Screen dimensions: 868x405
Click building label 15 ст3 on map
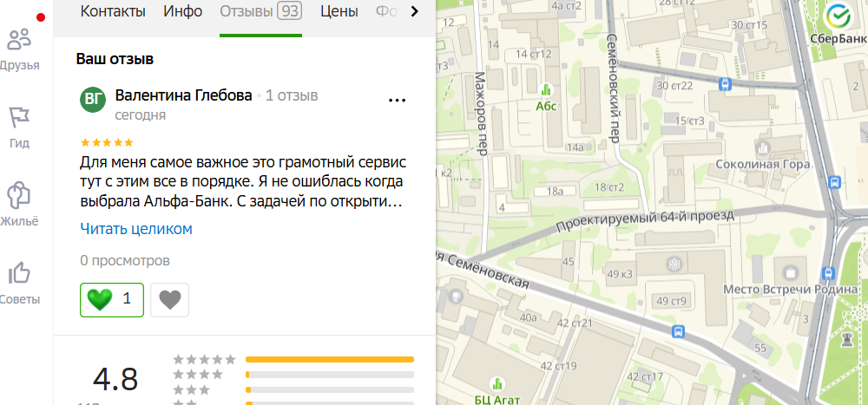tap(689, 121)
